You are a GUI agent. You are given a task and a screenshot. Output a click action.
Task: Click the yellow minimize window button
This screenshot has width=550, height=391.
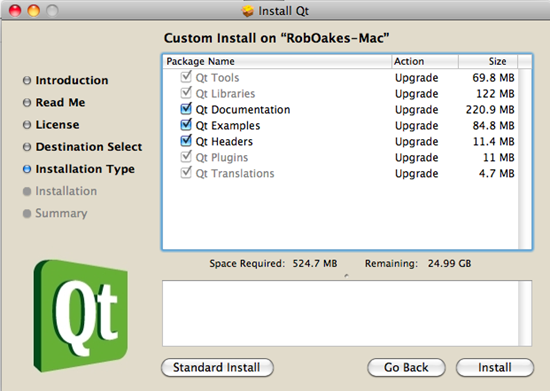pos(34,11)
